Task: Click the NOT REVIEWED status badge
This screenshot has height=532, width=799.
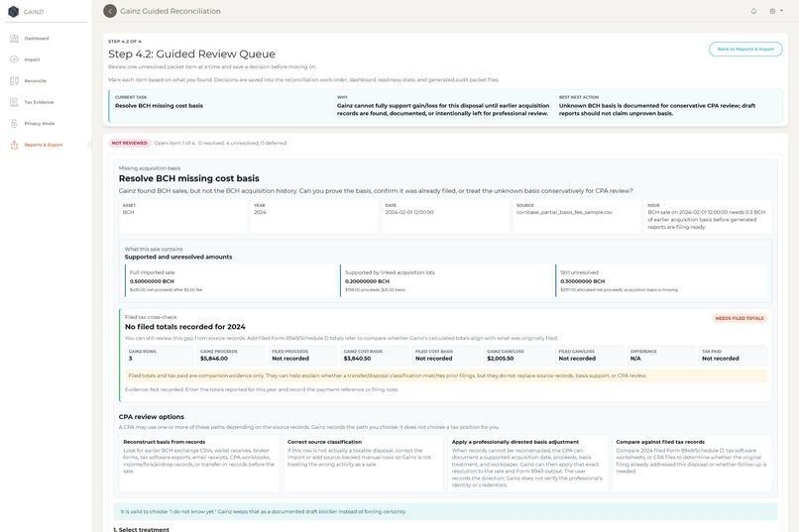Action: point(130,143)
